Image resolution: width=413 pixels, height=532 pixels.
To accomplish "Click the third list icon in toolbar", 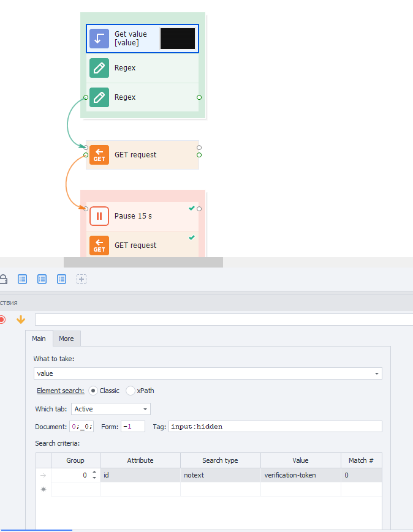I will [x=61, y=279].
